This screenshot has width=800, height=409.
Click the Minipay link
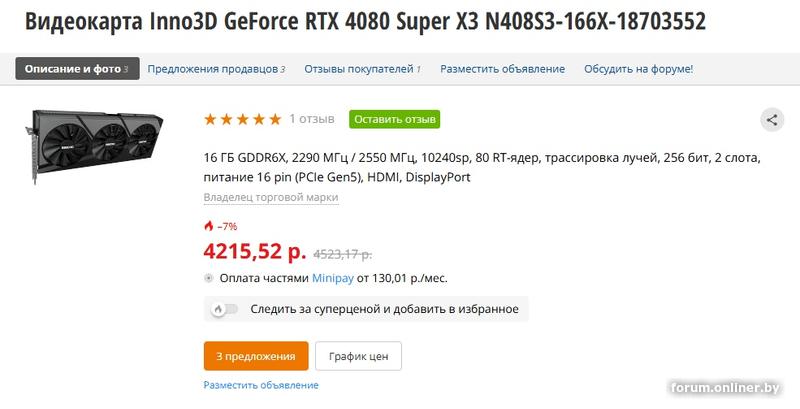(333, 278)
